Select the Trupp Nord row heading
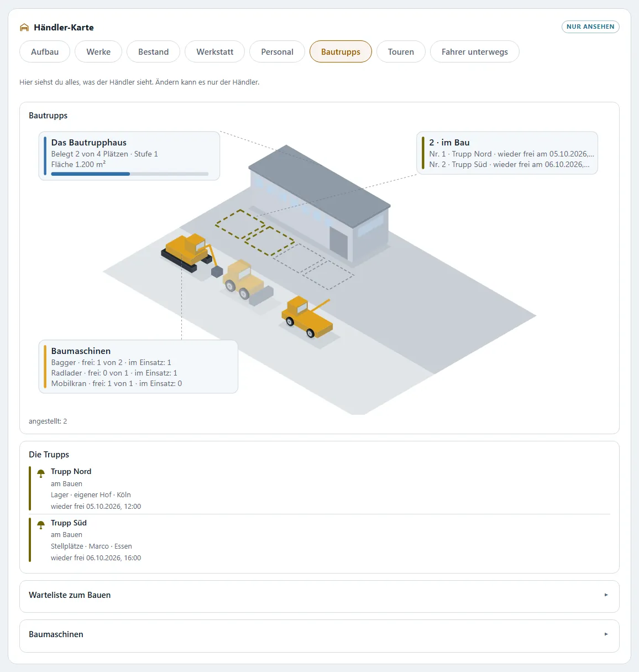The image size is (639, 672). 71,471
